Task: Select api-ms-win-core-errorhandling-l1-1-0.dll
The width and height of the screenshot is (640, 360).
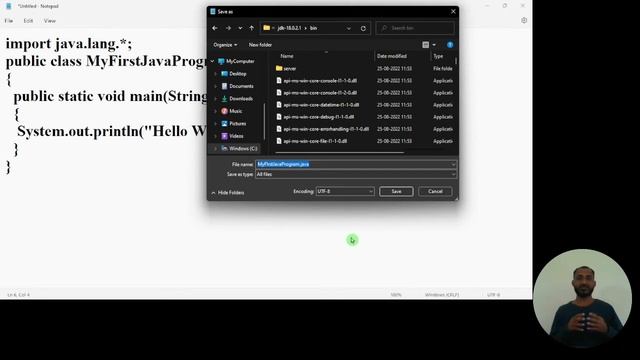Action: tap(326, 129)
